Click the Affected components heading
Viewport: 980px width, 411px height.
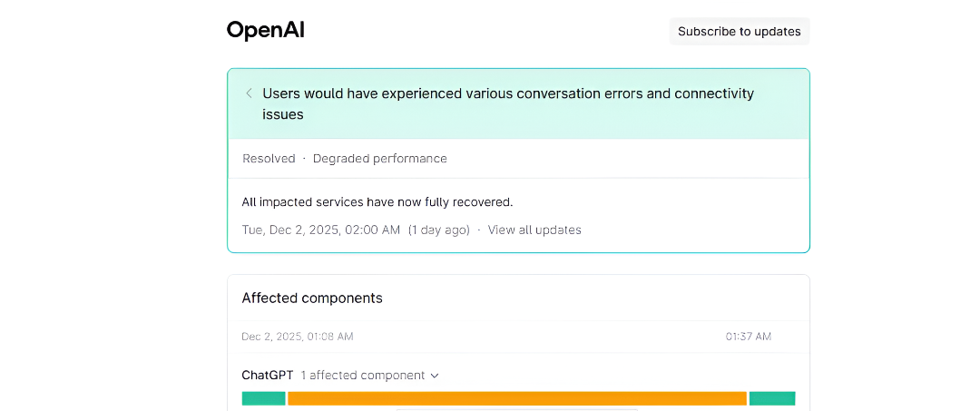coord(312,298)
